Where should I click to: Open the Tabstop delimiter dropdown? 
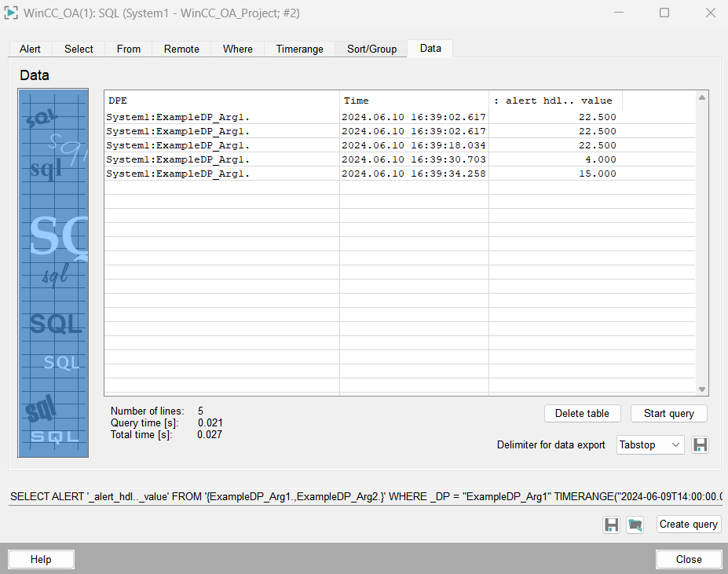click(650, 445)
